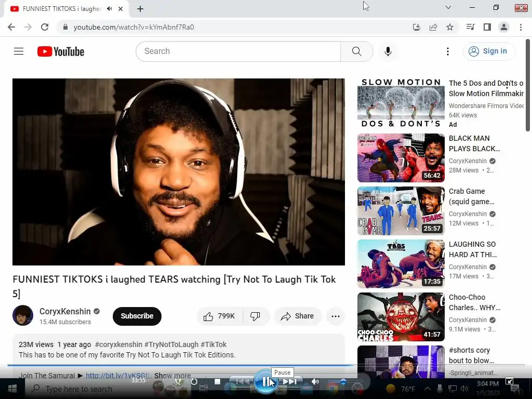532x399 pixels.
Task: Click the #TikTok hashtag
Action: pyautogui.click(x=214, y=344)
